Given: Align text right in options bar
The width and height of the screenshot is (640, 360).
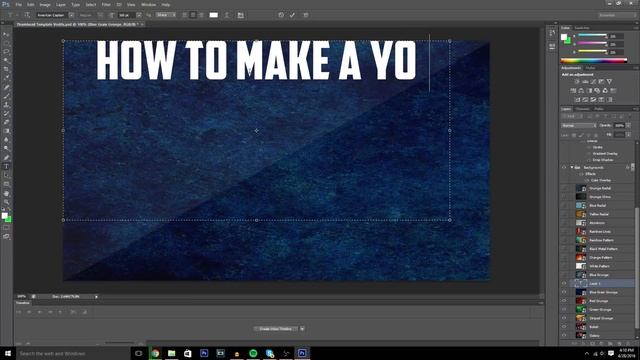Looking at the screenshot, I should [201, 15].
